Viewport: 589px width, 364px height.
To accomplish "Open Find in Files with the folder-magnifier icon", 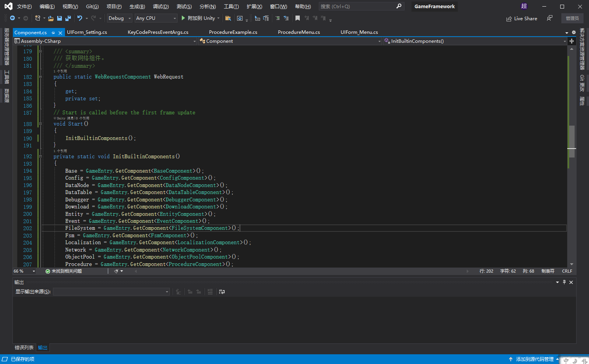I will [228, 18].
